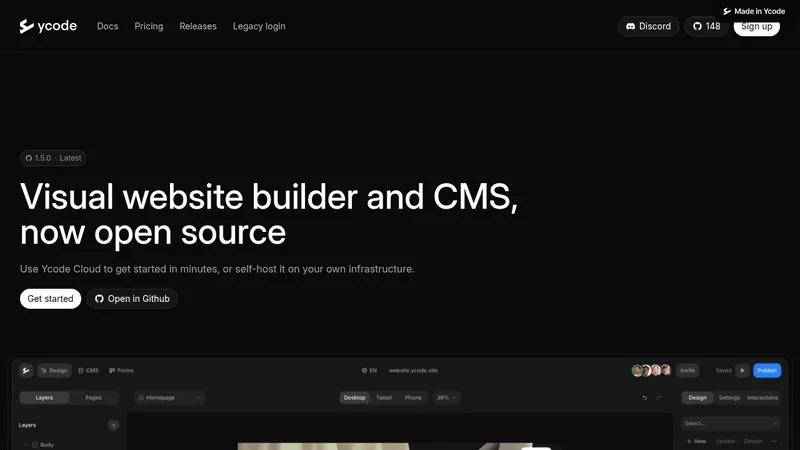This screenshot has height=450, width=800.
Task: Select the Pages tab
Action: click(93, 397)
